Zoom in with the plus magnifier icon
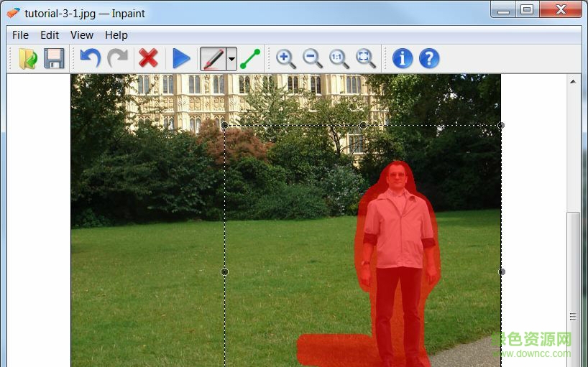588x367 pixels. pyautogui.click(x=286, y=59)
